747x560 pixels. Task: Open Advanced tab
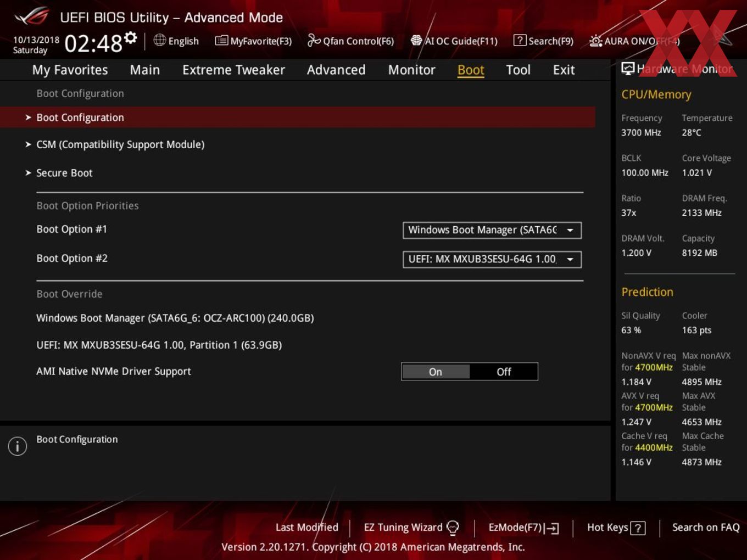(336, 70)
